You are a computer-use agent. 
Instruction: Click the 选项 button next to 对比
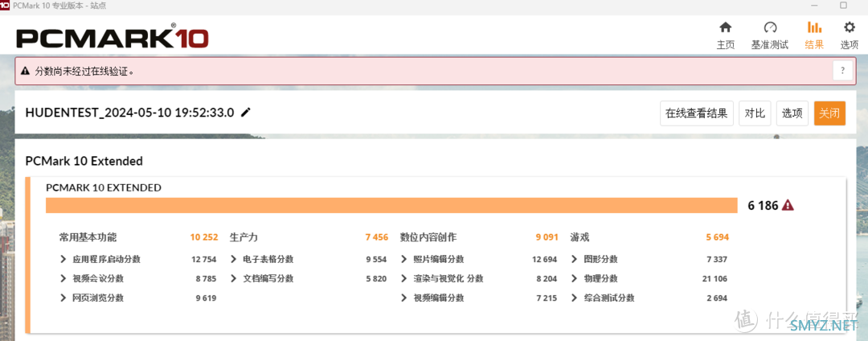pyautogui.click(x=792, y=113)
